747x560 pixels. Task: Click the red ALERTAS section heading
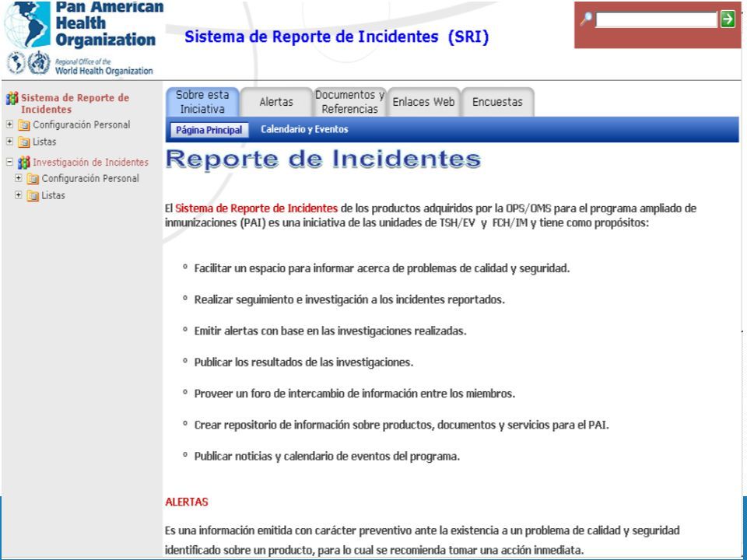pos(187,502)
